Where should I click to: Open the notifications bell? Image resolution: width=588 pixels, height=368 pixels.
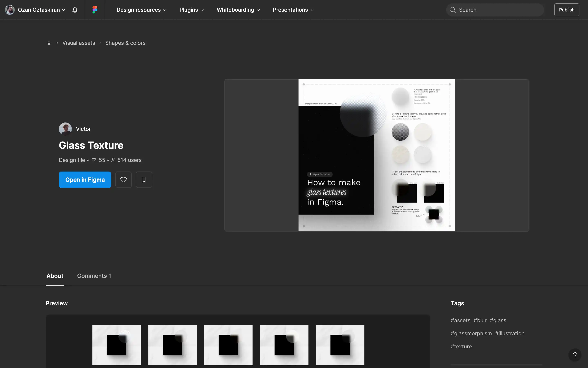tap(75, 10)
